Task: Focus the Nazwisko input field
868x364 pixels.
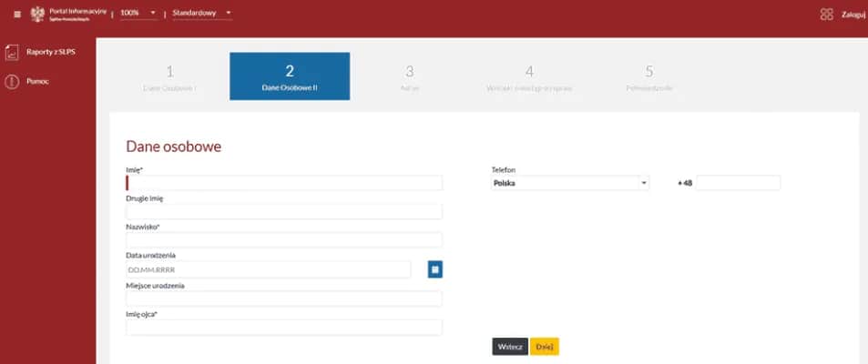Action: click(284, 240)
